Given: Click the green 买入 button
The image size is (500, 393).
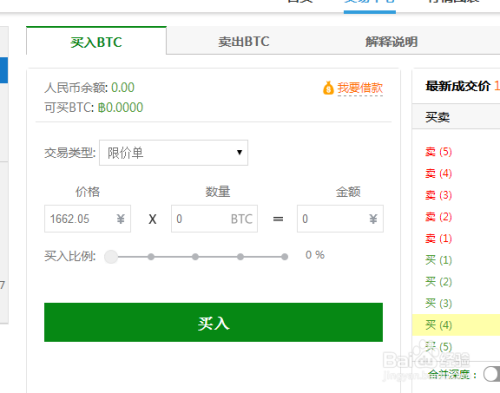Looking at the screenshot, I should pyautogui.click(x=213, y=322).
